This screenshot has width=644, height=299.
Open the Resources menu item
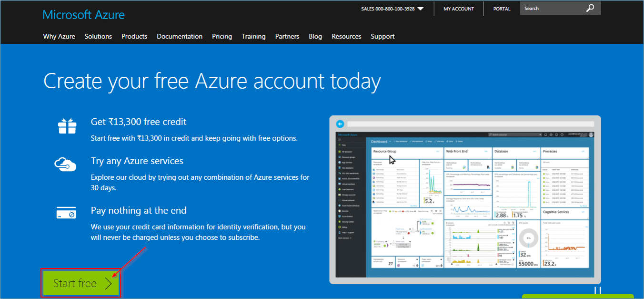pos(346,36)
